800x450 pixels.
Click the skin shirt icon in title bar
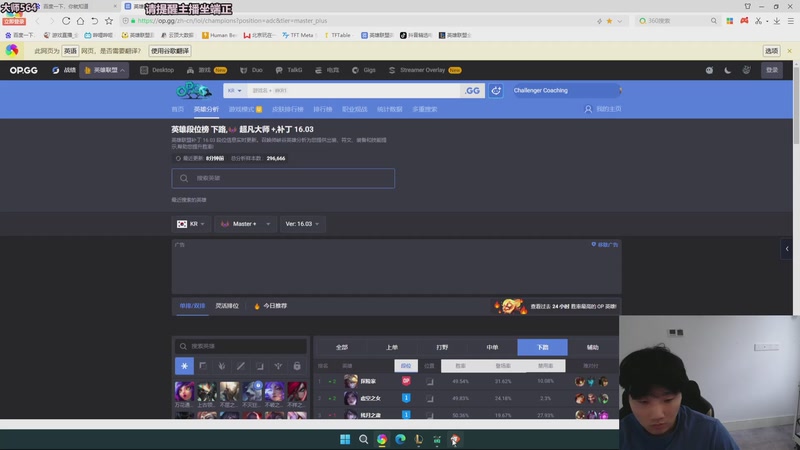click(x=747, y=6)
